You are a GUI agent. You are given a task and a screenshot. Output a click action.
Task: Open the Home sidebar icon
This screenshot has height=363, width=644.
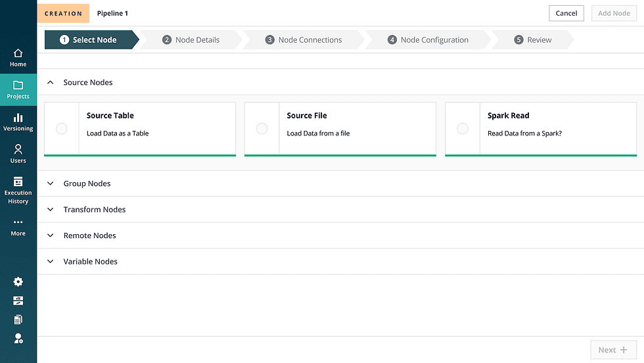point(18,53)
